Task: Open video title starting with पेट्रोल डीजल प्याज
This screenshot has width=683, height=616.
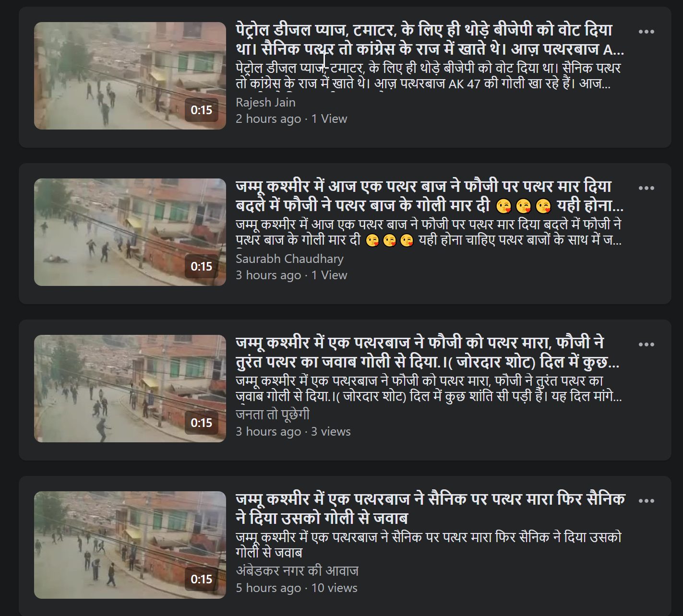Action: click(x=430, y=39)
